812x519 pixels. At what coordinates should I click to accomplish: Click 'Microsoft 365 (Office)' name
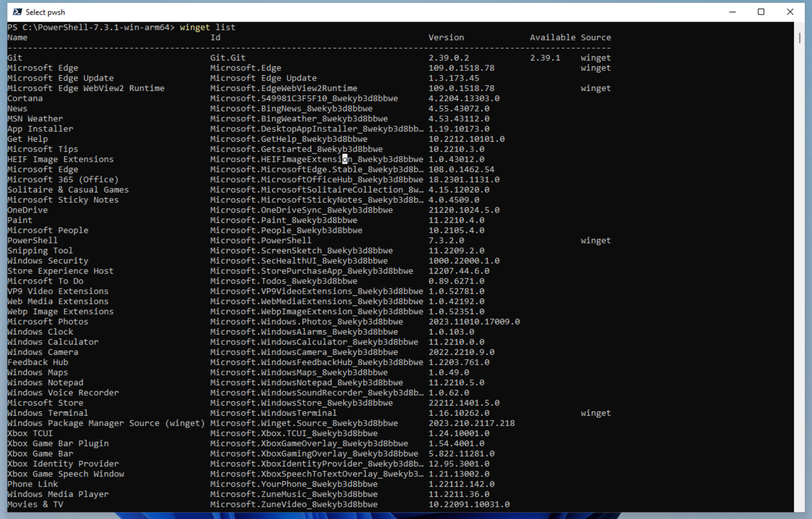pyautogui.click(x=63, y=179)
